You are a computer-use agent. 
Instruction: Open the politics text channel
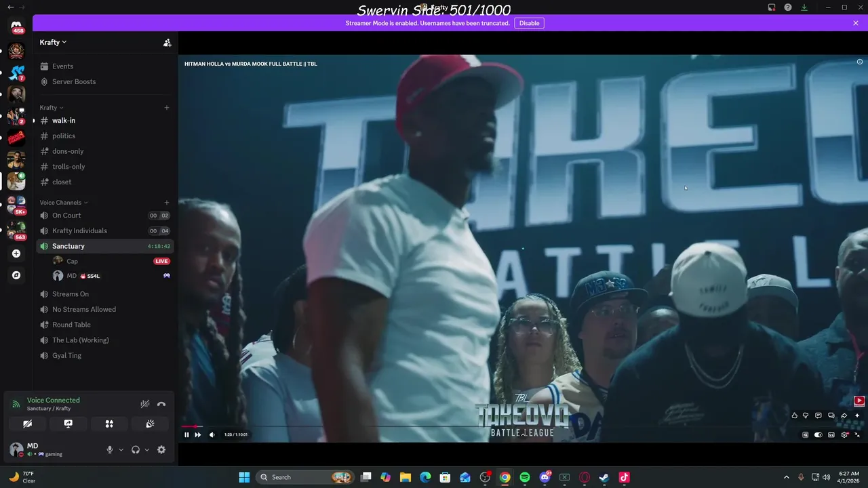(105, 136)
